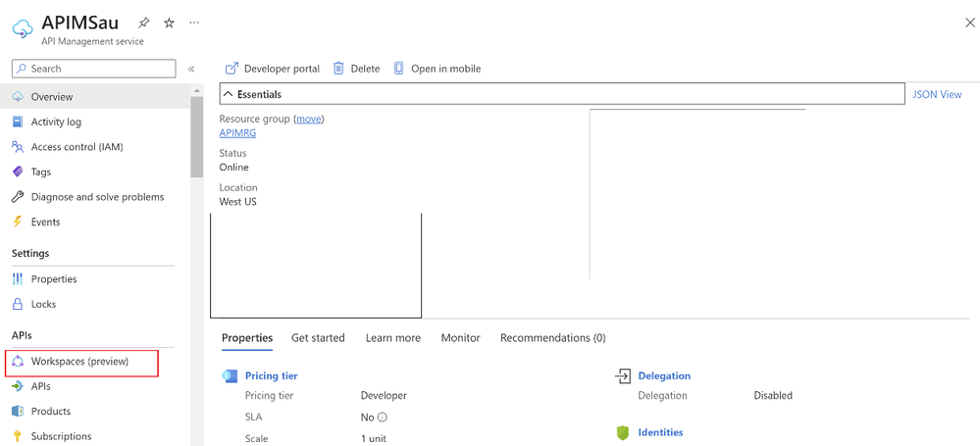Click the Open in mobile phone icon
Screen dimensions: 980x446
click(x=398, y=69)
